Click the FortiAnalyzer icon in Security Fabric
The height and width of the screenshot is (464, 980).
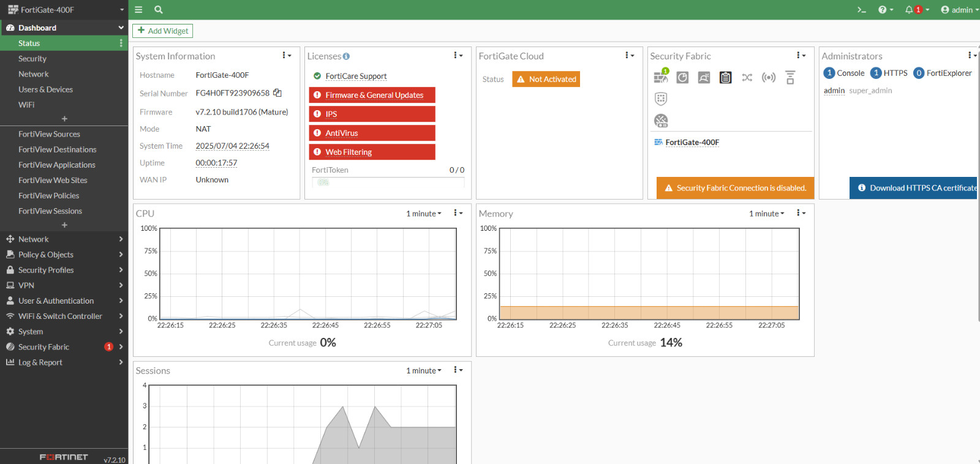coord(682,77)
